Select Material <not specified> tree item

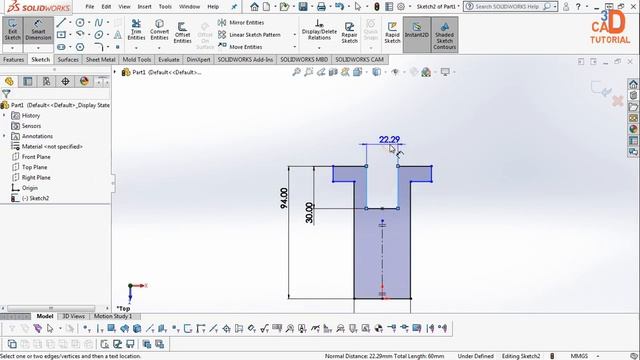point(52,147)
